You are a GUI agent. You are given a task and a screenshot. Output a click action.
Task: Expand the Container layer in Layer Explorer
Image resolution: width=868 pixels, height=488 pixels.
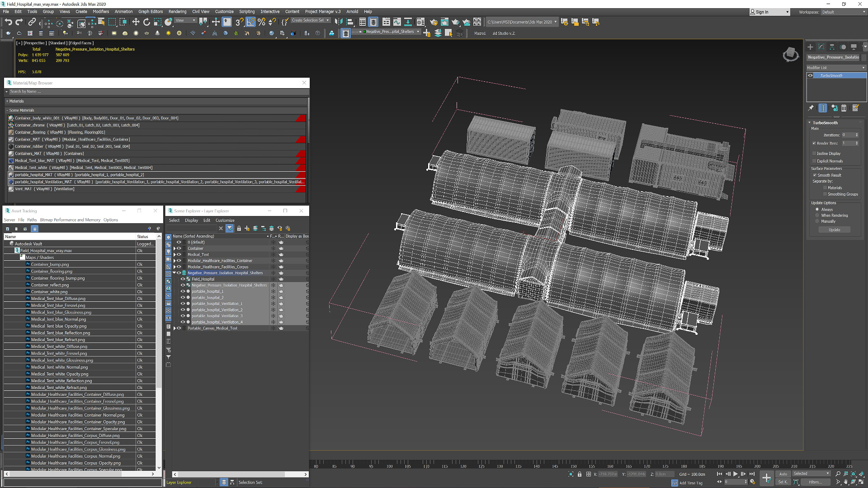[x=175, y=249]
